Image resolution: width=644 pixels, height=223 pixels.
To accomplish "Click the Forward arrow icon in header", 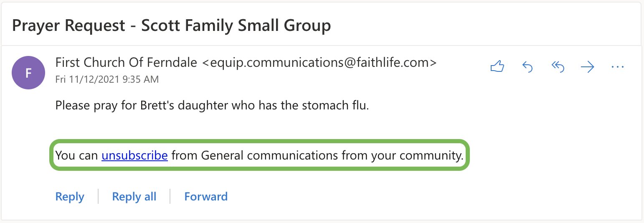I will 588,67.
